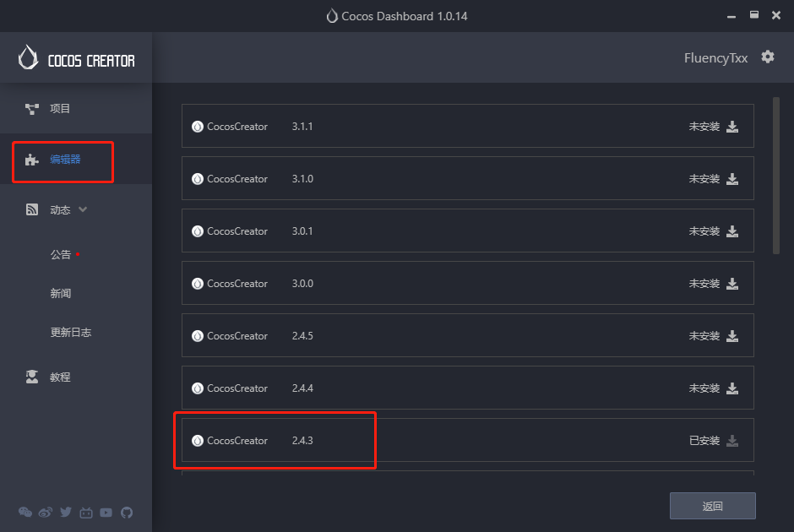Click COCOS CREATOR brand title text
The image size is (794, 532).
(91, 62)
